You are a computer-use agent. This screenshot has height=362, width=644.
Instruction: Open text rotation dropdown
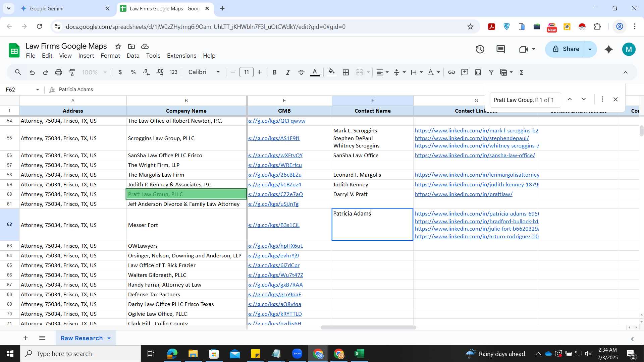click(434, 72)
